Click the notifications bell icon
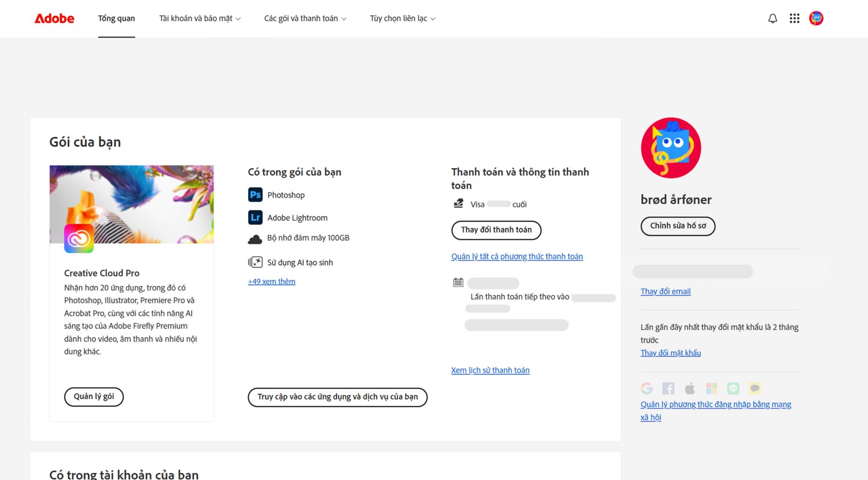The height and width of the screenshot is (480, 868). [x=773, y=19]
